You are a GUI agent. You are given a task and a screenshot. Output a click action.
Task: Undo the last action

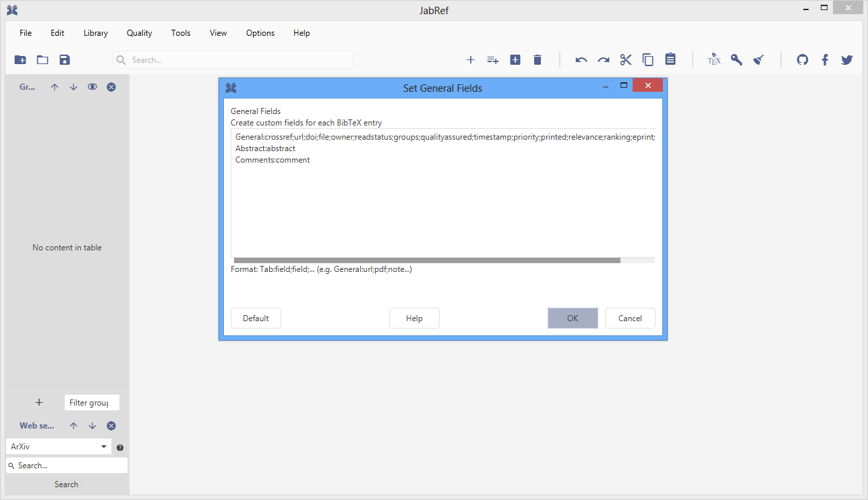(x=581, y=60)
